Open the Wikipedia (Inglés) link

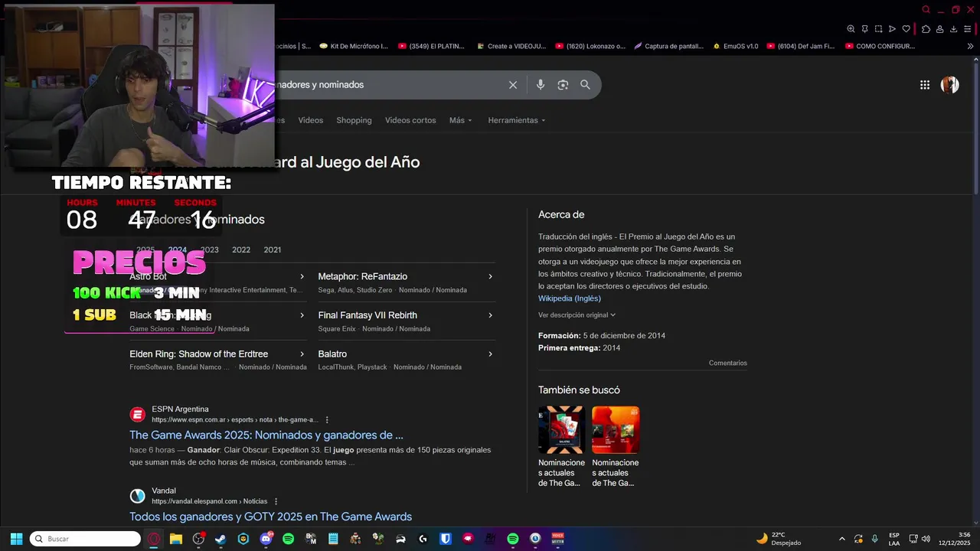pyautogui.click(x=569, y=298)
